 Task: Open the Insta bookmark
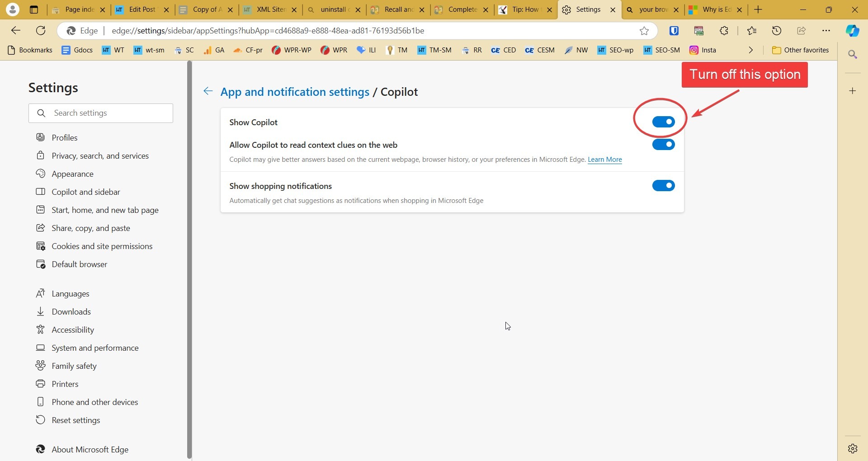(703, 50)
